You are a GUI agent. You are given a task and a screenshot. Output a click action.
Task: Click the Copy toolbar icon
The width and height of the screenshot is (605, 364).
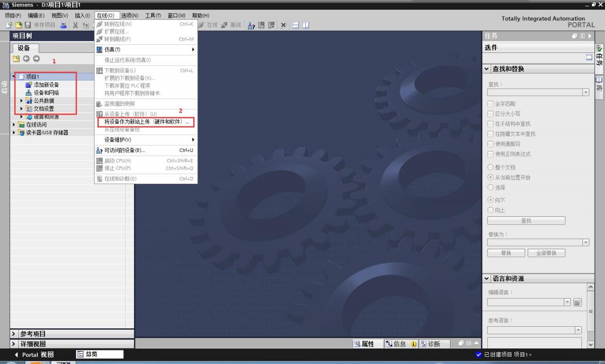click(86, 25)
